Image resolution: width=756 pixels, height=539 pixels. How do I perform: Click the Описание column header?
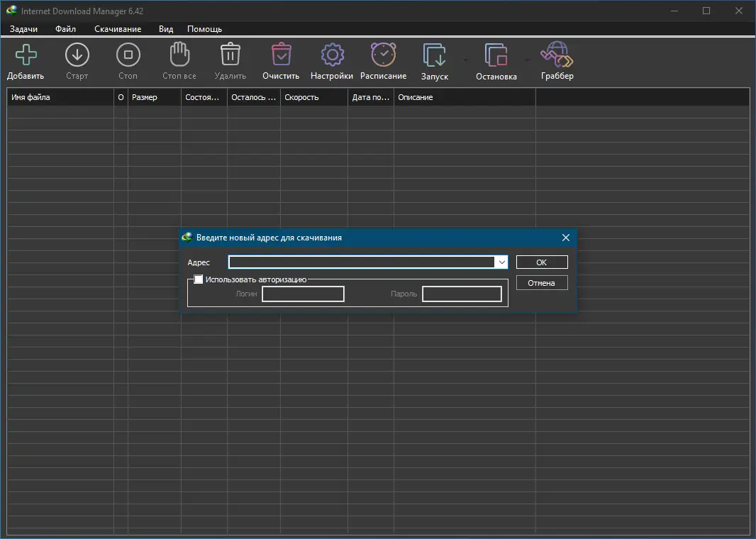coord(465,97)
